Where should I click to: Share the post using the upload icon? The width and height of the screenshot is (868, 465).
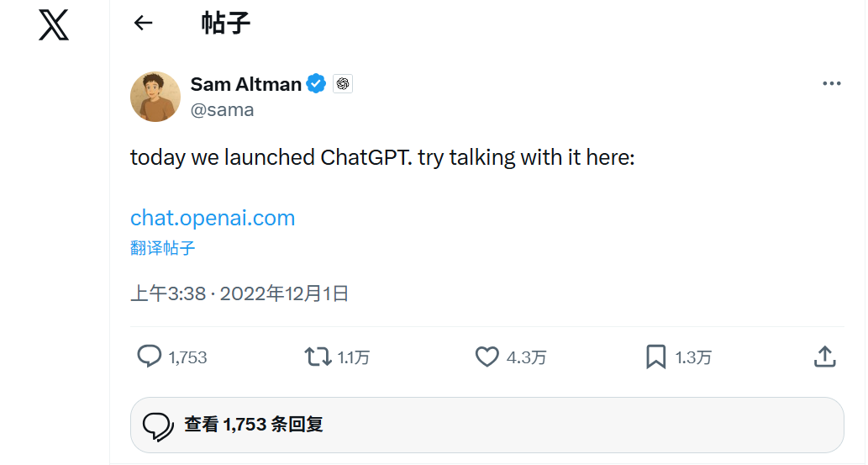pos(824,357)
